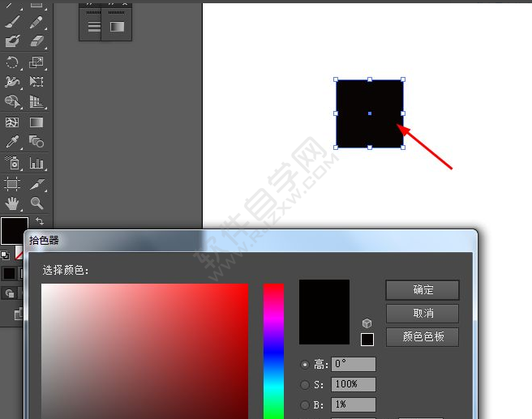The height and width of the screenshot is (419, 532).
Task: Select the Blend tool
Action: point(36,142)
